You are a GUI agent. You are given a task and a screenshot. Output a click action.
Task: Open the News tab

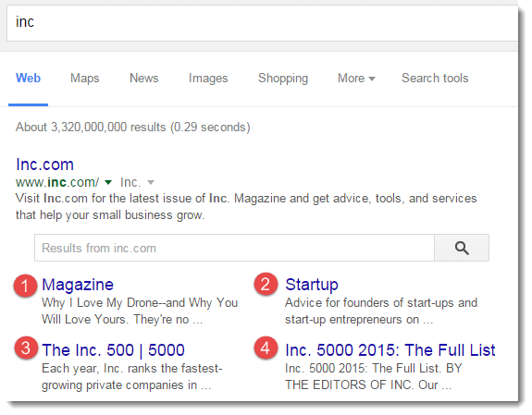point(143,78)
